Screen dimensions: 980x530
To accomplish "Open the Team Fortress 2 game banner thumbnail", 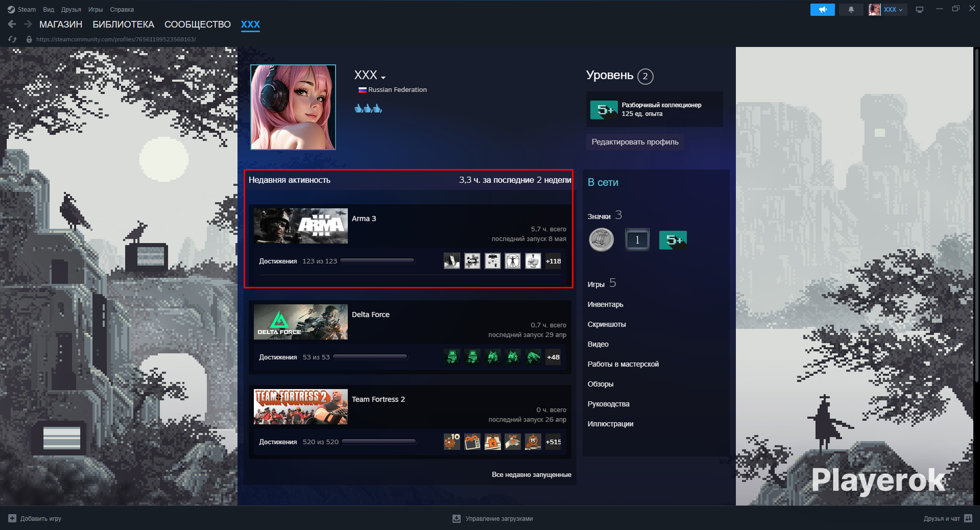I will tap(301, 407).
